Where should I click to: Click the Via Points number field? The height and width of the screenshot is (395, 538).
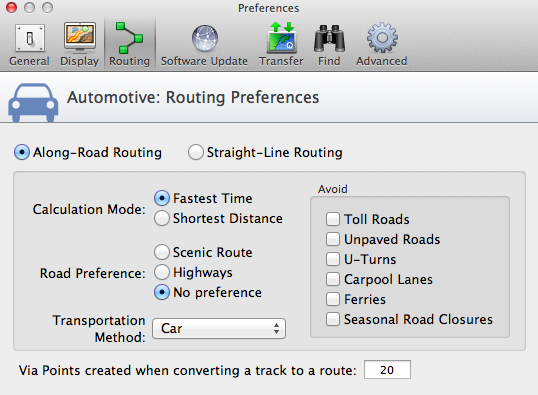click(387, 370)
